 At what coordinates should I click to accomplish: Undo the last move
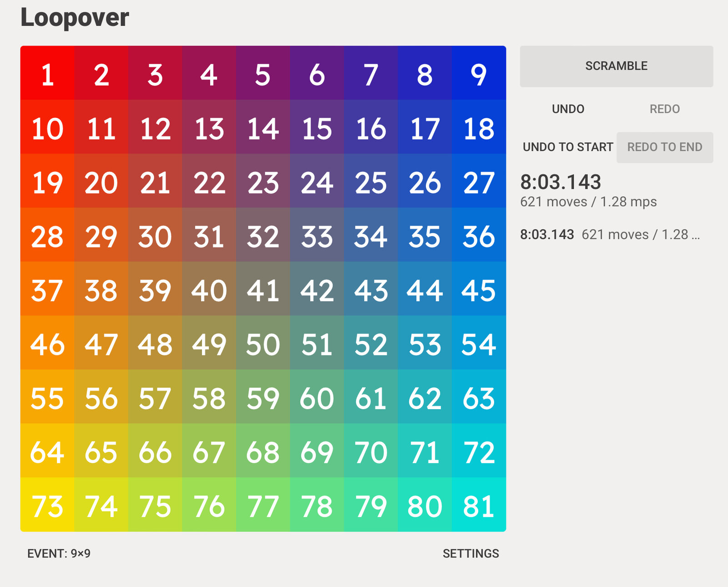568,109
